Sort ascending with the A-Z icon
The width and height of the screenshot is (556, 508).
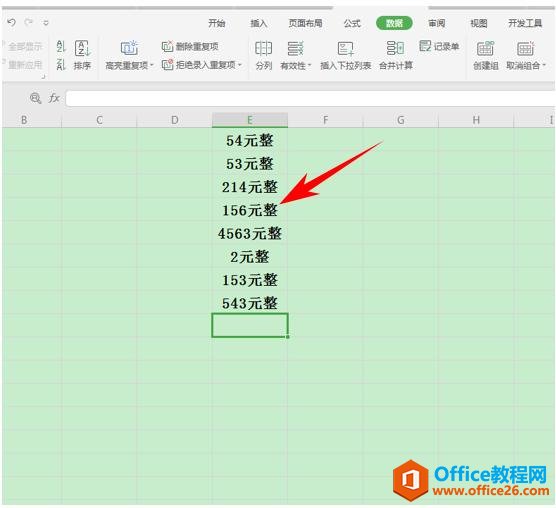(x=61, y=46)
